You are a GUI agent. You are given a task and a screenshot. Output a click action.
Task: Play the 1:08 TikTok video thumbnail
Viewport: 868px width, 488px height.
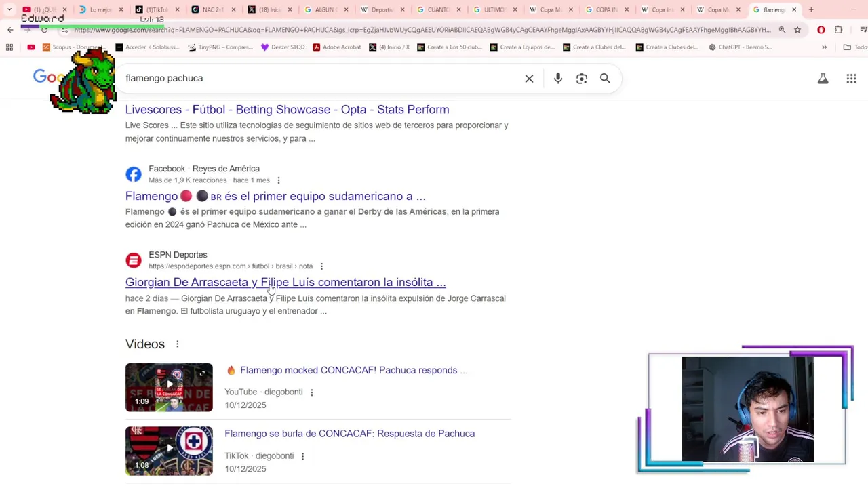tap(169, 451)
